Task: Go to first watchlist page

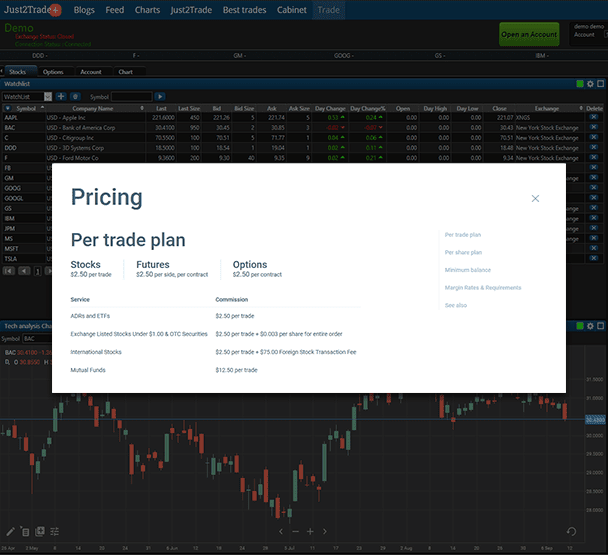Action: coord(9,271)
